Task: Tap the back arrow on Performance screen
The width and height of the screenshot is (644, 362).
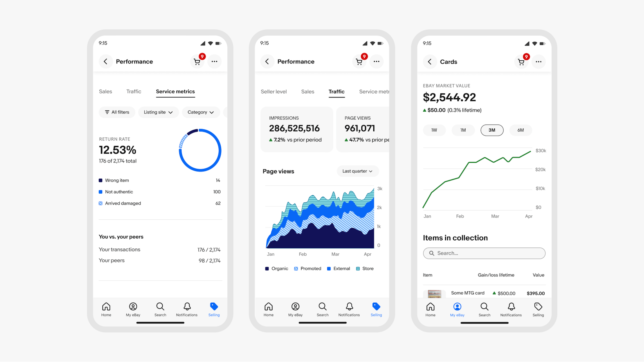Action: [105, 61]
